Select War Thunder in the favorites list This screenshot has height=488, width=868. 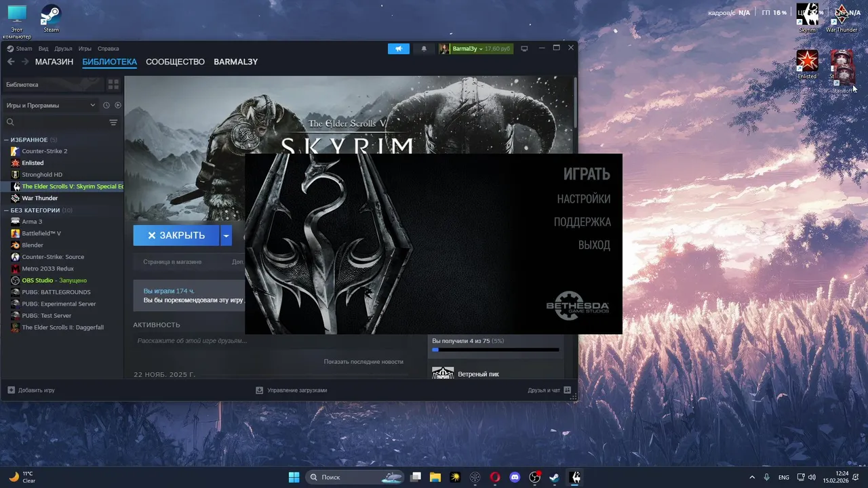40,199
